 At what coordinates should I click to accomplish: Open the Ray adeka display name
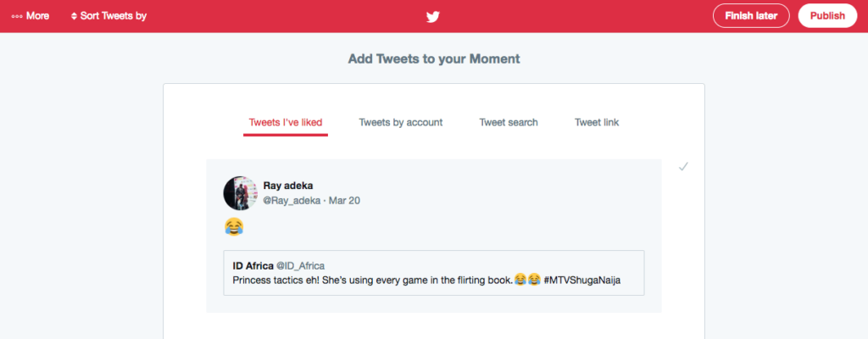(x=289, y=185)
